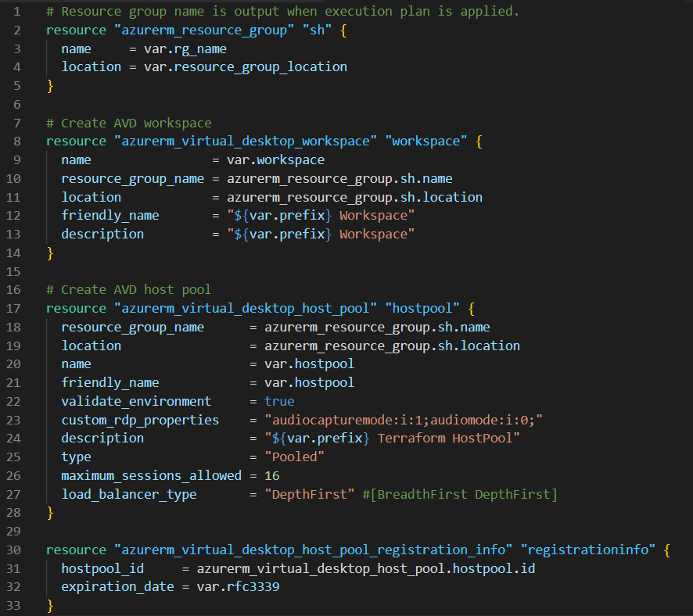Click the var.resource_group_location value
Screen dimensions: 693x616
pyautogui.click(x=246, y=66)
